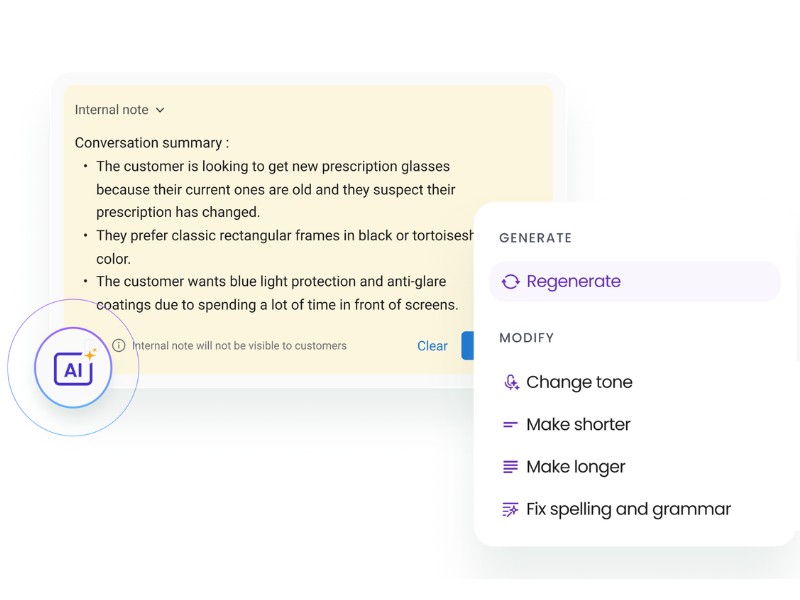800x600 pixels.
Task: Click the MODIFY section header
Action: (527, 338)
